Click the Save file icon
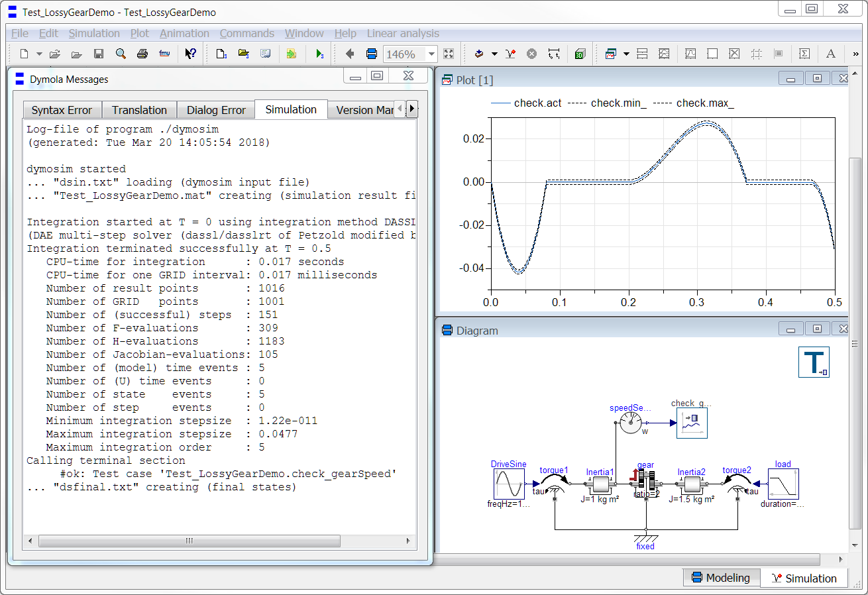 point(99,54)
